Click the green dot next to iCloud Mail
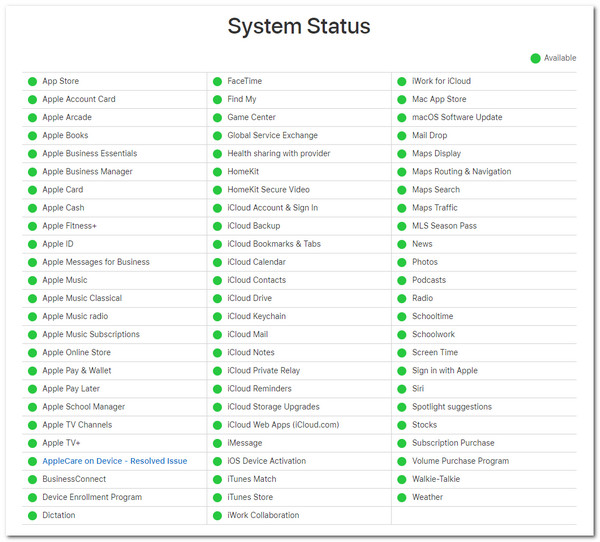The height and width of the screenshot is (542, 600). (217, 335)
